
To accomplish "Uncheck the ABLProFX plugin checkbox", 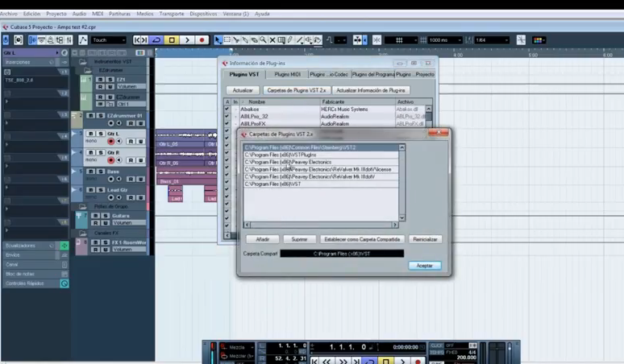I will 227,123.
